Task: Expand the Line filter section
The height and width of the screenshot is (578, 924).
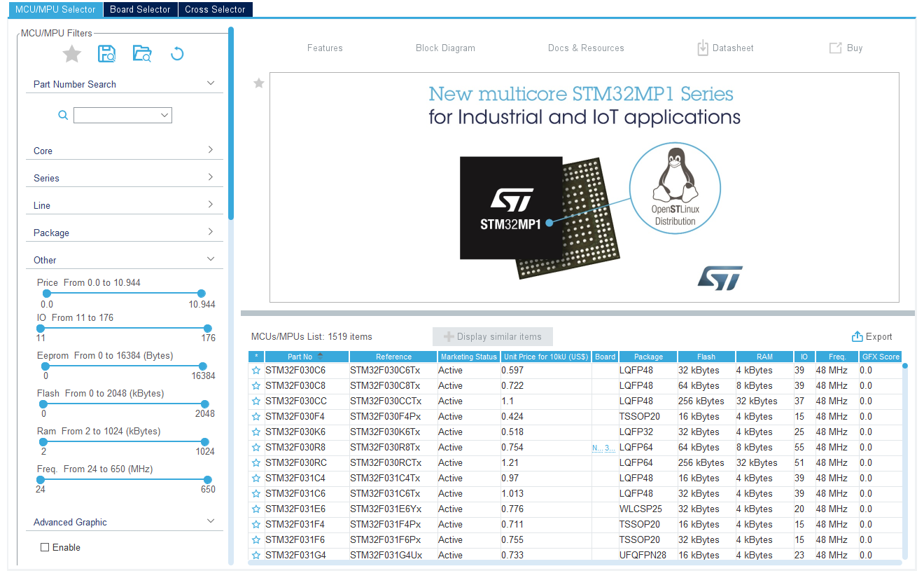Action: tap(211, 205)
